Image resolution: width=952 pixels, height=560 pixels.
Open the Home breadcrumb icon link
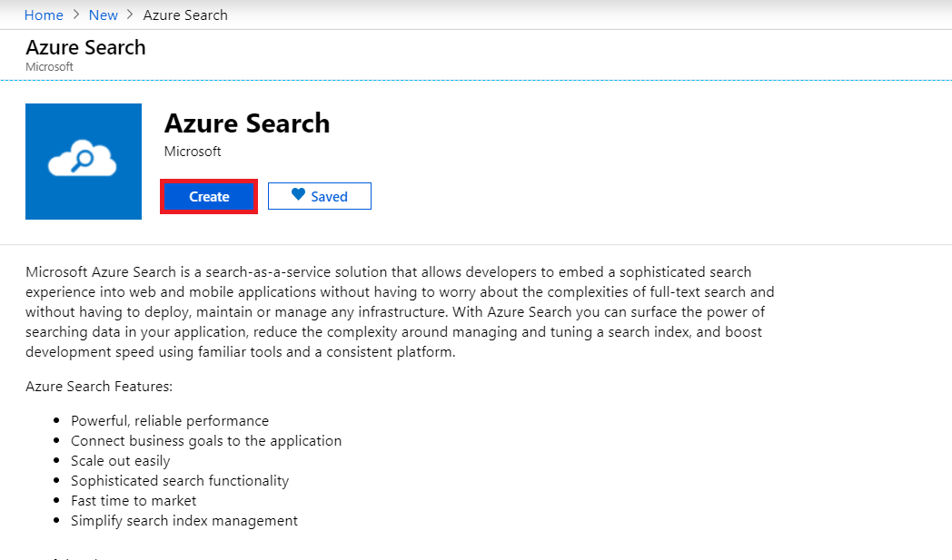pos(44,15)
